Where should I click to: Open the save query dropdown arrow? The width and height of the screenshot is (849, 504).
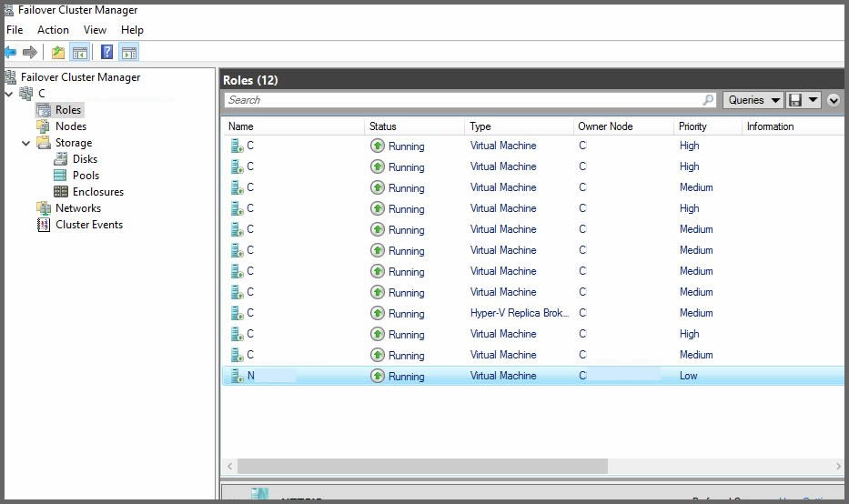[x=813, y=99]
